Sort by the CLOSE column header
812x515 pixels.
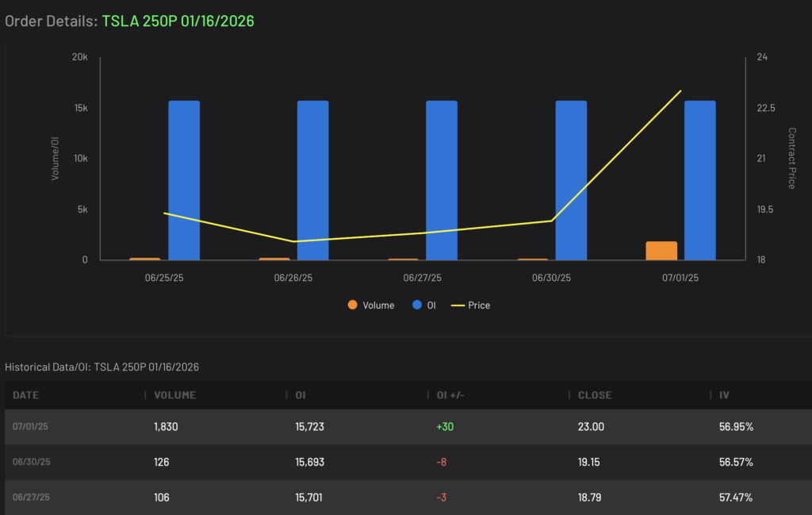click(x=595, y=395)
